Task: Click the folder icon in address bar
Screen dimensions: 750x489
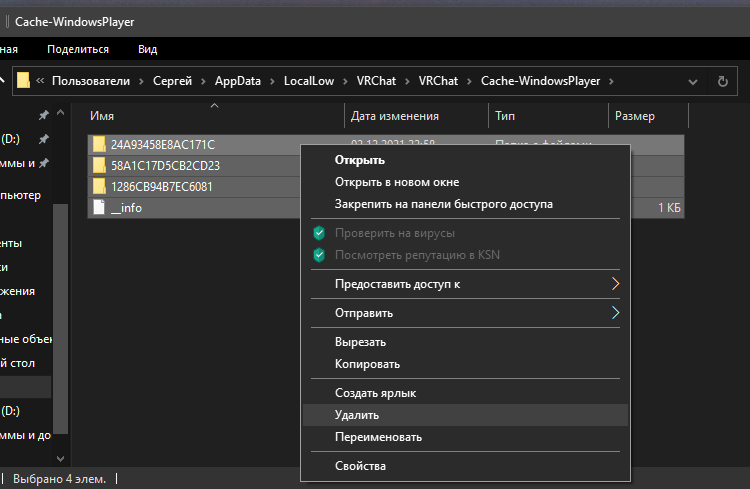Action: pos(23,80)
